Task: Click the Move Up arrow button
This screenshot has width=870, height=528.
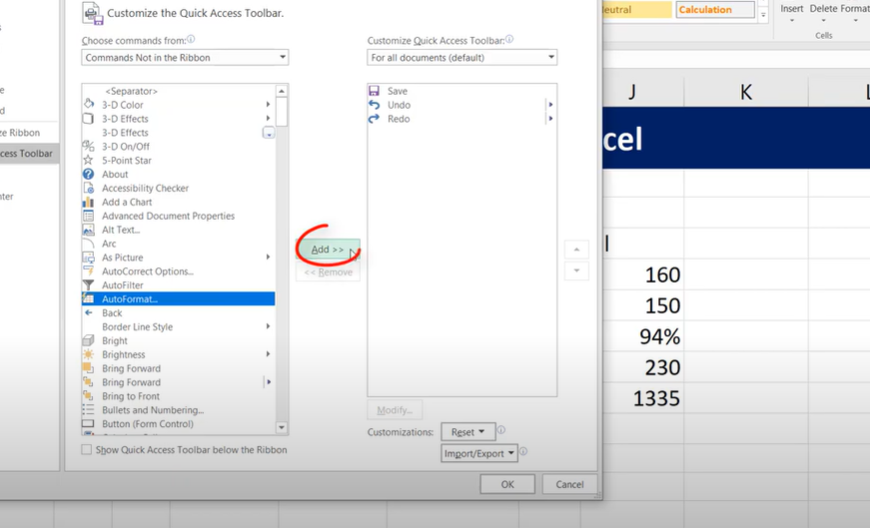Action: pos(576,250)
